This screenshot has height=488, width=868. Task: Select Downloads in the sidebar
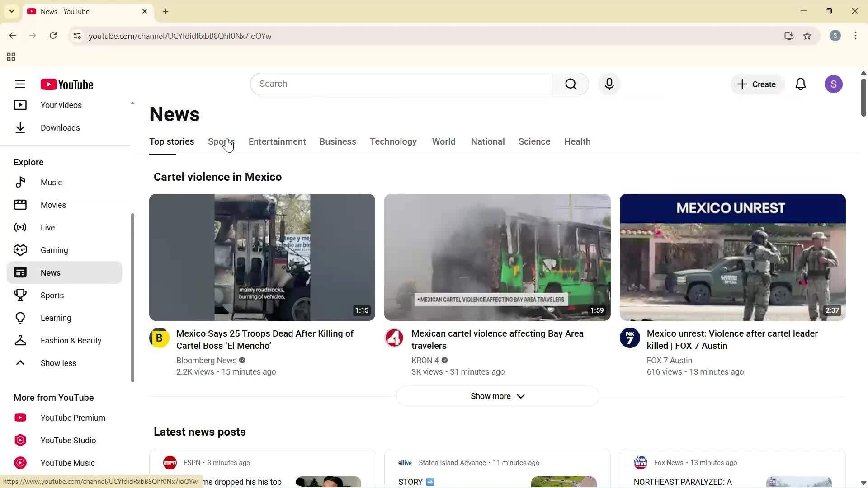(60, 128)
